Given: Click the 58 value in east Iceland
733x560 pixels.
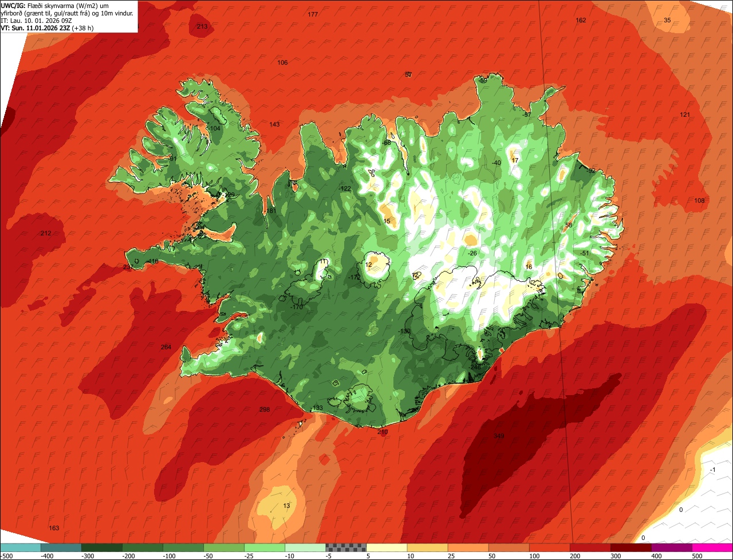Looking at the screenshot, I should pos(569,225).
